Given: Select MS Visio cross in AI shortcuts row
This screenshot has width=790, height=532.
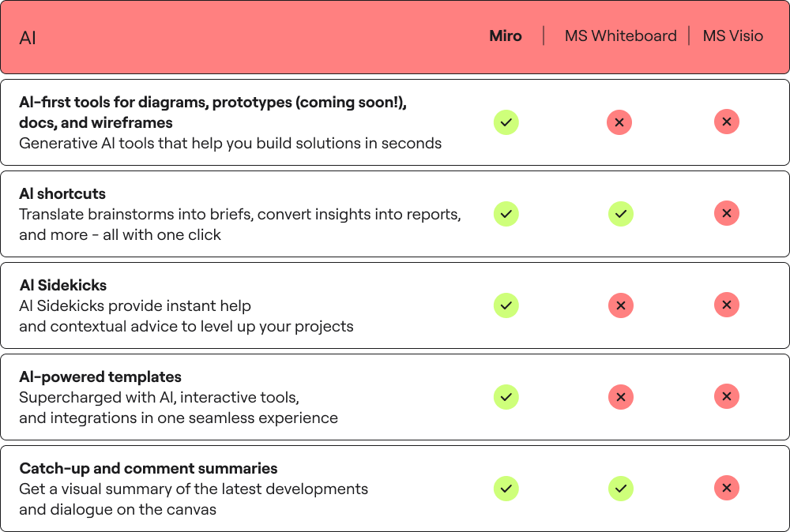Looking at the screenshot, I should (x=727, y=213).
